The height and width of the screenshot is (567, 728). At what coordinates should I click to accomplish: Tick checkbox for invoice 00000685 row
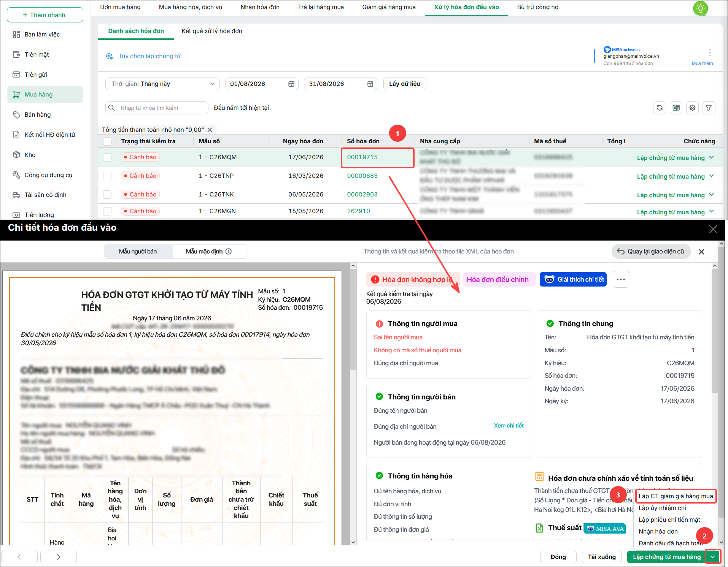tap(107, 176)
